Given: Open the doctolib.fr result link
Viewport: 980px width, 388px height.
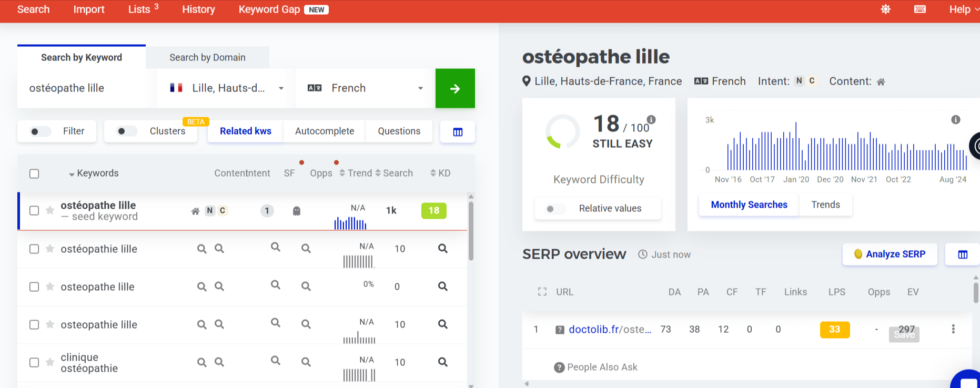Looking at the screenshot, I should click(610, 330).
